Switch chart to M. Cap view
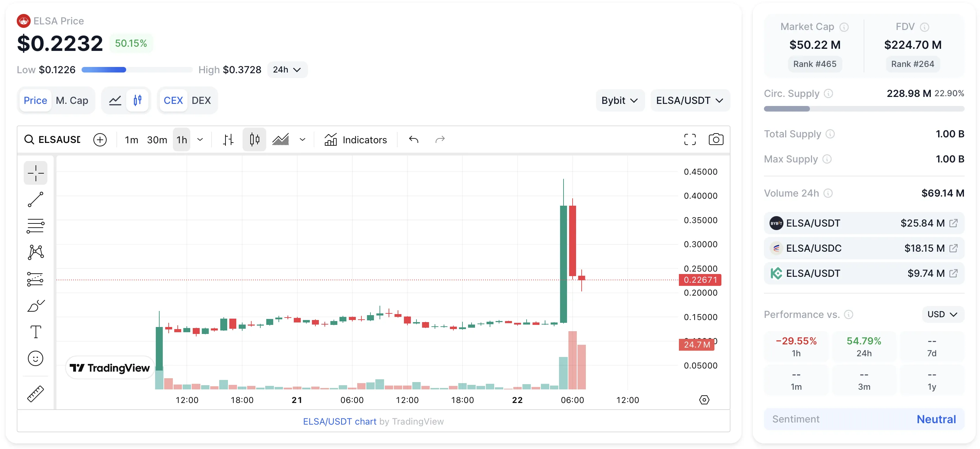The width and height of the screenshot is (980, 449). click(72, 100)
